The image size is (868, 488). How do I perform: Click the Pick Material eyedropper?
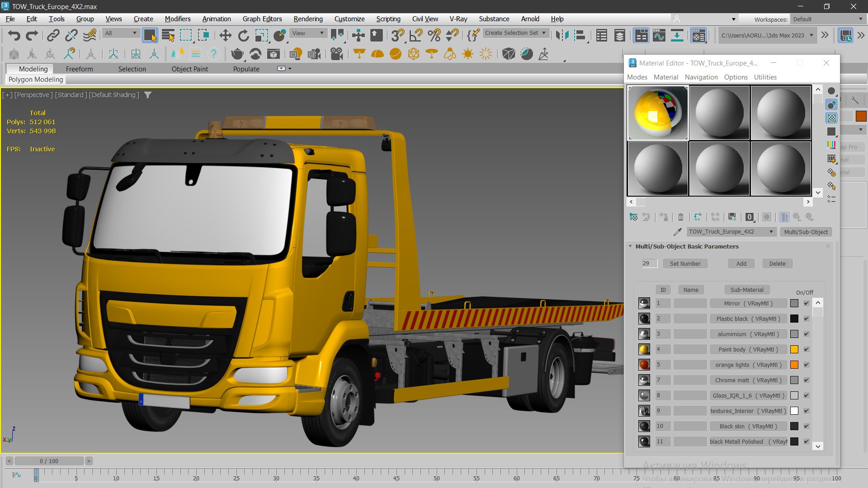pyautogui.click(x=677, y=232)
